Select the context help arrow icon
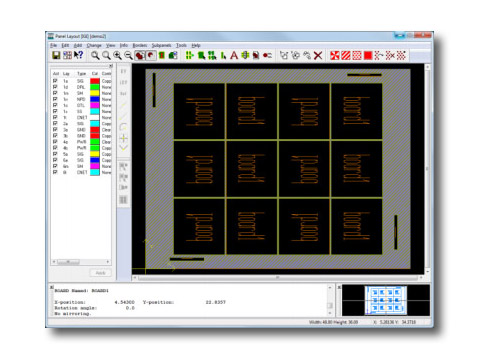Image resolution: width=480 pixels, height=360 pixels. (x=79, y=55)
